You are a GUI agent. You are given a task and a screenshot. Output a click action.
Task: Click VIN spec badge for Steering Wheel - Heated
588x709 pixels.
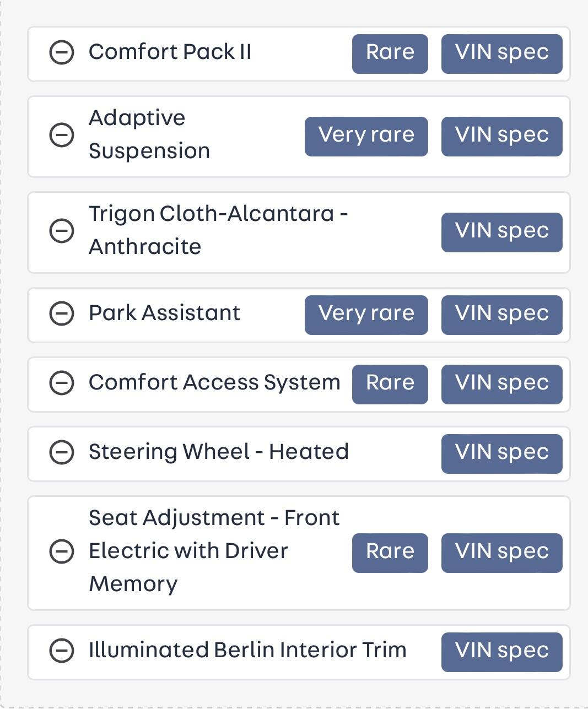pyautogui.click(x=501, y=453)
